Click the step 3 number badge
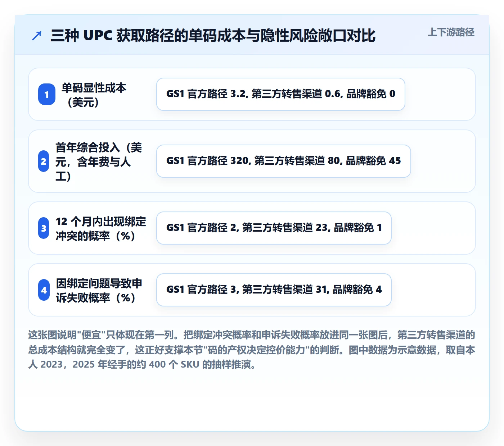504x446 pixels. pos(44,228)
